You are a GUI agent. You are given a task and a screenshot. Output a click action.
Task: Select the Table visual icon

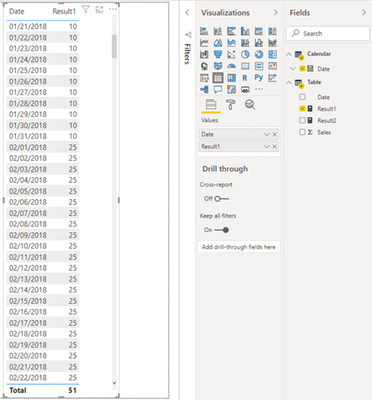[x=218, y=78]
